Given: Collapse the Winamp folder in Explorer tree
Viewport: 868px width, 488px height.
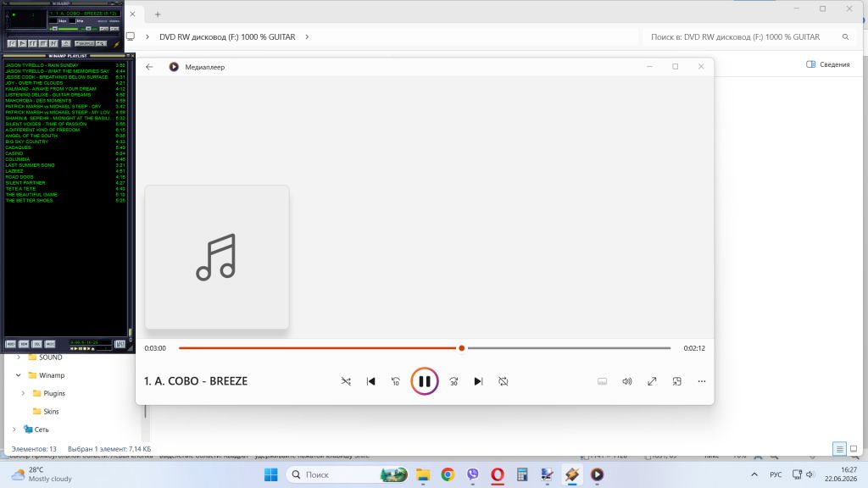Looking at the screenshot, I should [x=19, y=375].
